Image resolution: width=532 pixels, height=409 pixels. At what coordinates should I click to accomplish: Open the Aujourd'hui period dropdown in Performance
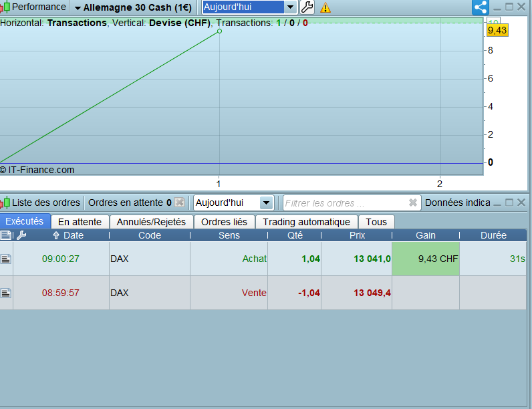[291, 7]
